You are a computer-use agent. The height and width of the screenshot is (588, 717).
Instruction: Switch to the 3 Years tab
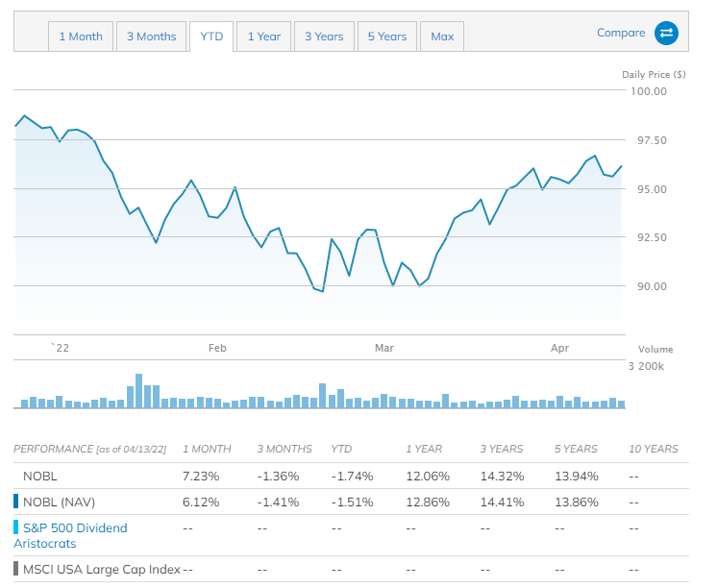[x=324, y=37]
